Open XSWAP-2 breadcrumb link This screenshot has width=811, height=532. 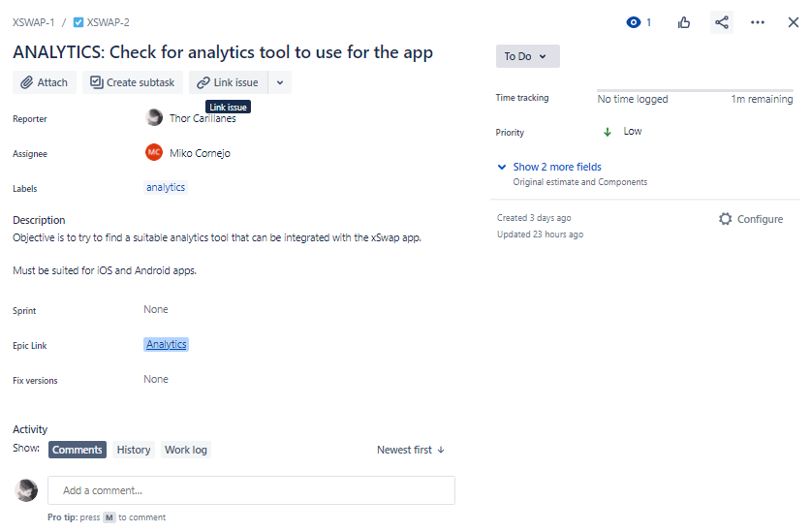tap(109, 22)
